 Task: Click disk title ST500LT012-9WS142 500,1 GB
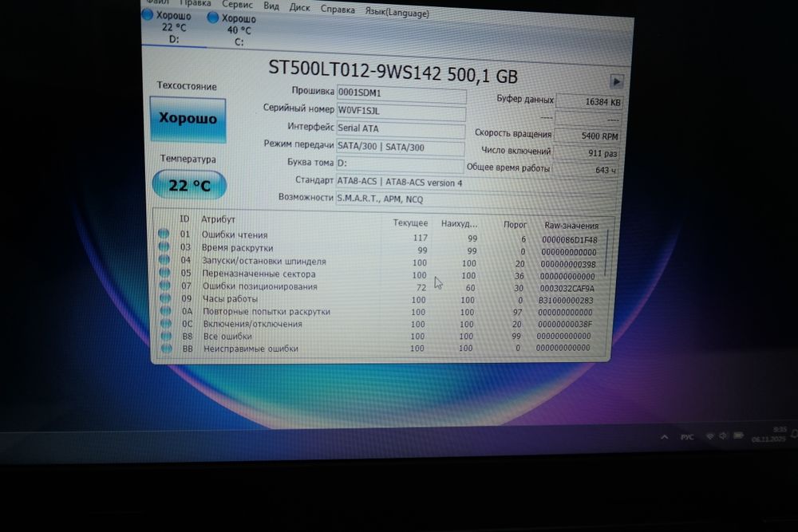[x=393, y=73]
